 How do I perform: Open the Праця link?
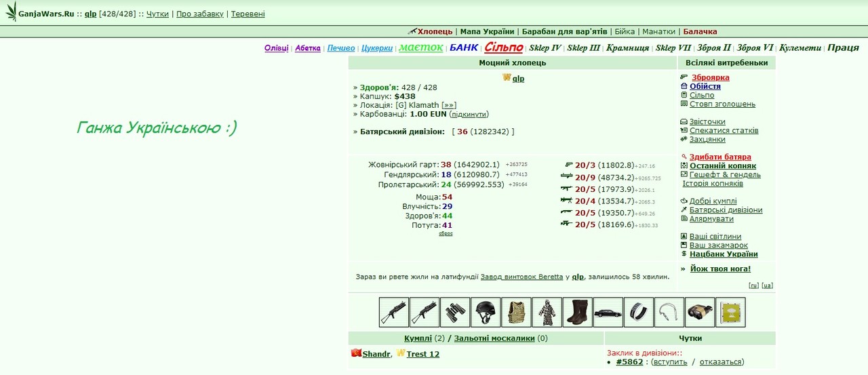point(844,48)
